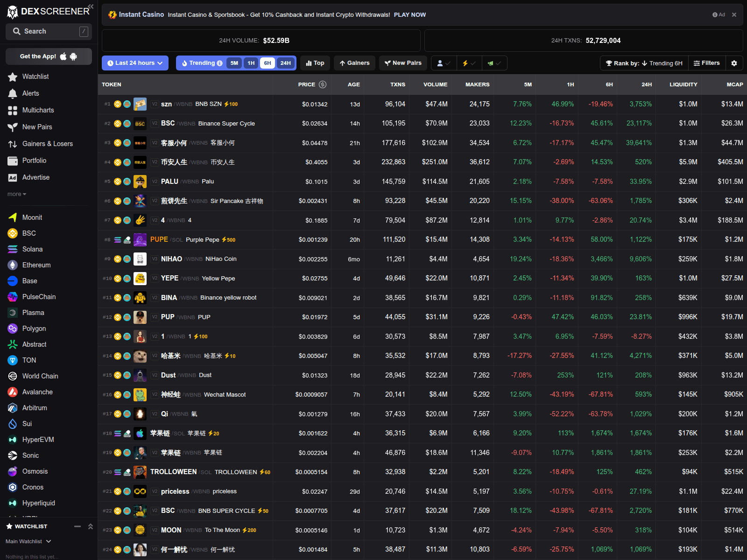Click the Alerts bell in sidebar
This screenshot has height=560, width=747.
coord(30,93)
